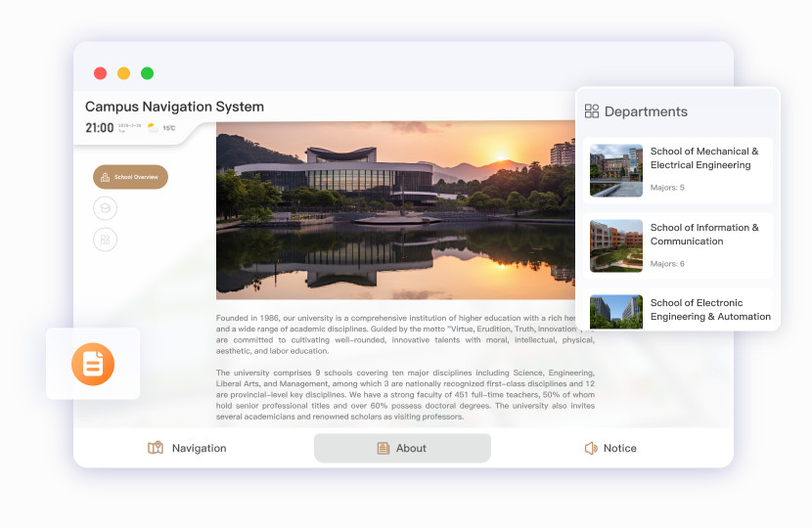The width and height of the screenshot is (812, 528).
Task: Open the Notice tab label
Action: 619,448
